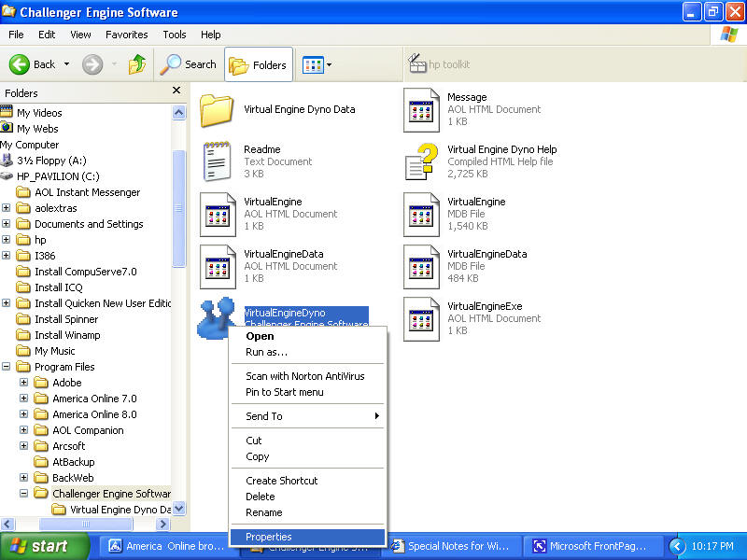Open Properties from the context menu

[308, 537]
